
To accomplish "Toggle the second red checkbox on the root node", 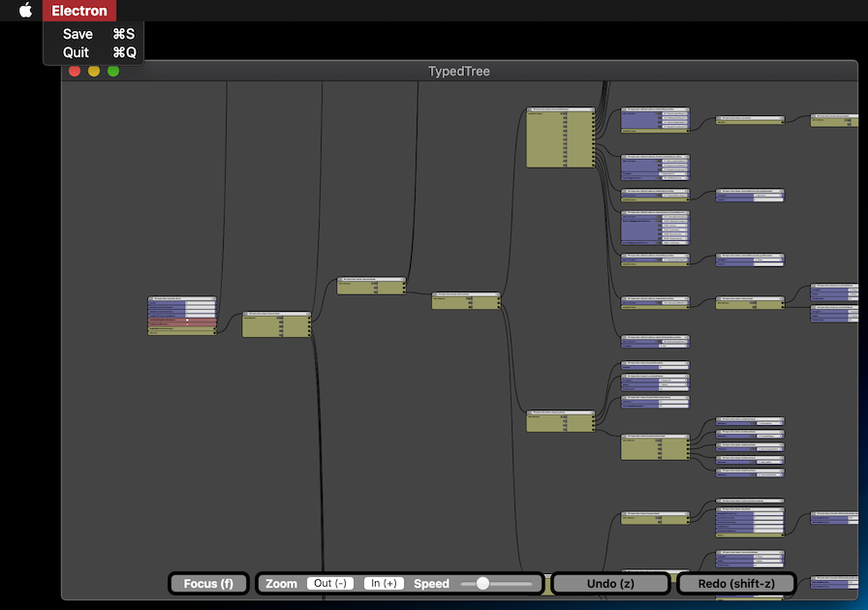I will (x=187, y=324).
